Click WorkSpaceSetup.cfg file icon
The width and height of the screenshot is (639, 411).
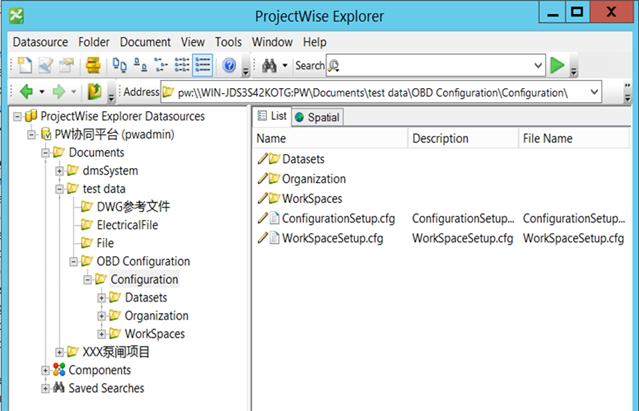coord(274,238)
